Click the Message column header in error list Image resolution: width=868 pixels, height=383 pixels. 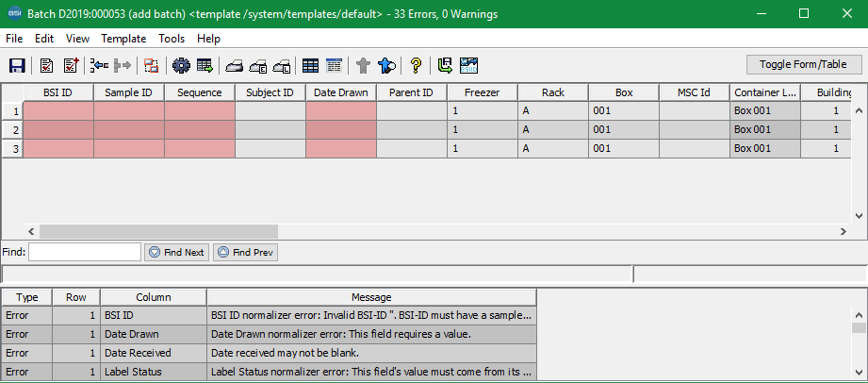tap(371, 297)
